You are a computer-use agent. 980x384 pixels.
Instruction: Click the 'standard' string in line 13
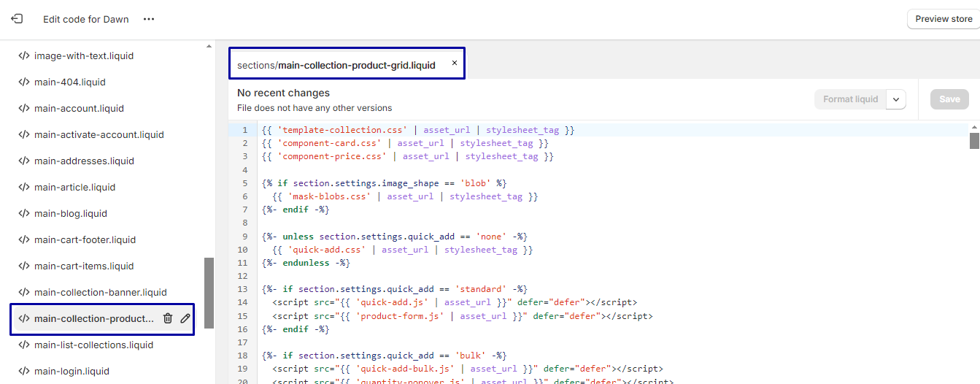(x=482, y=289)
